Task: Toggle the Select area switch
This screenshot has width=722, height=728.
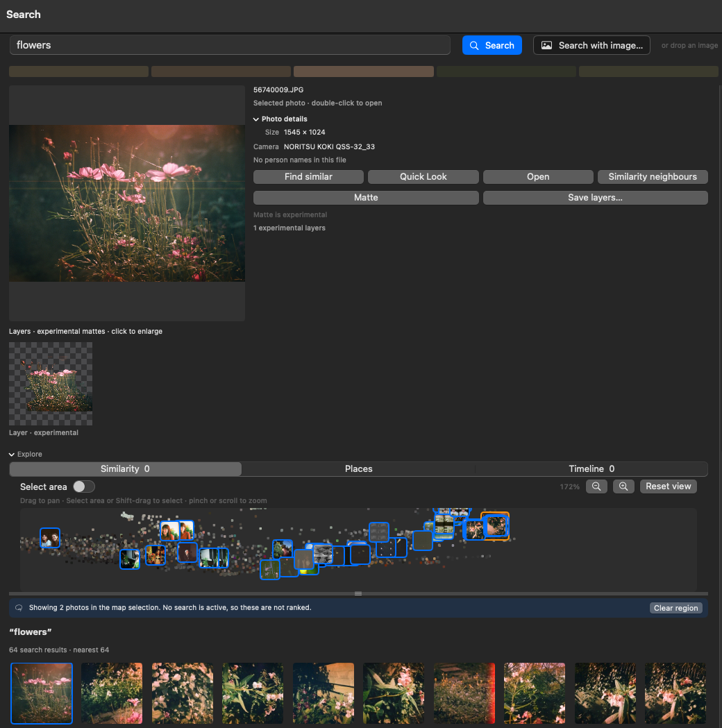Action: coord(83,486)
